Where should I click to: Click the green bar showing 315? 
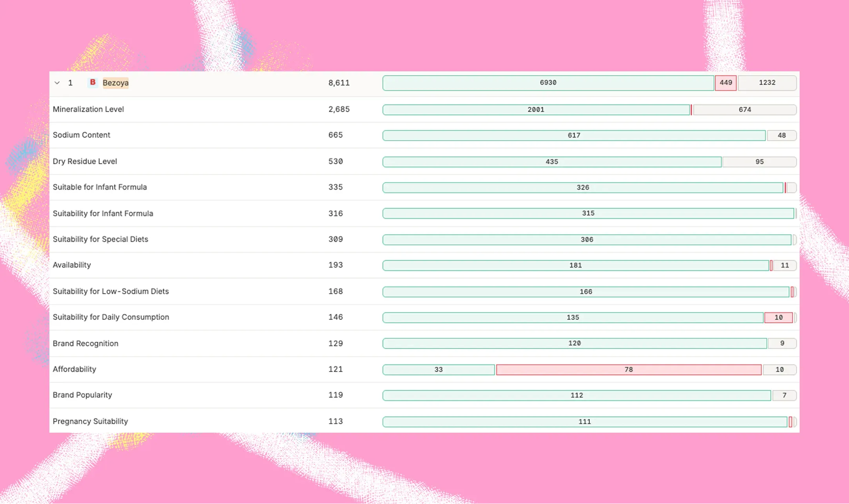pyautogui.click(x=588, y=214)
